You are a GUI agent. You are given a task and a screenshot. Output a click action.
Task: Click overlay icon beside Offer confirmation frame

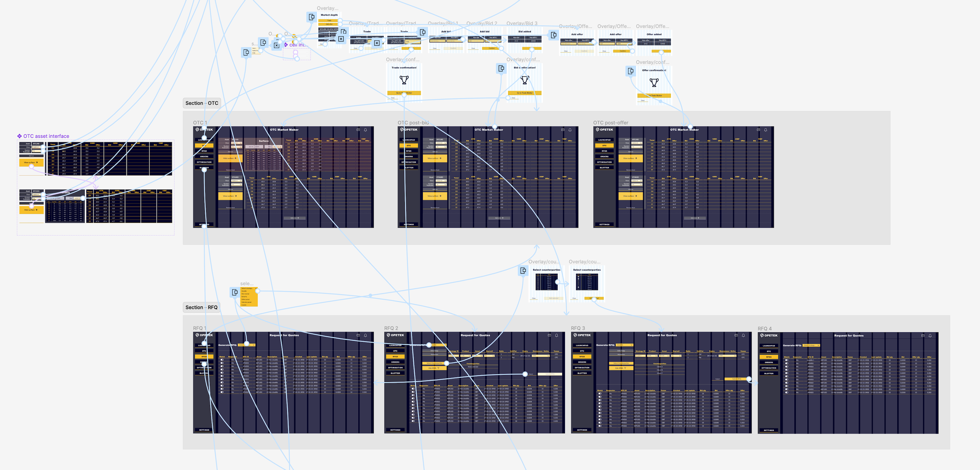coord(631,71)
